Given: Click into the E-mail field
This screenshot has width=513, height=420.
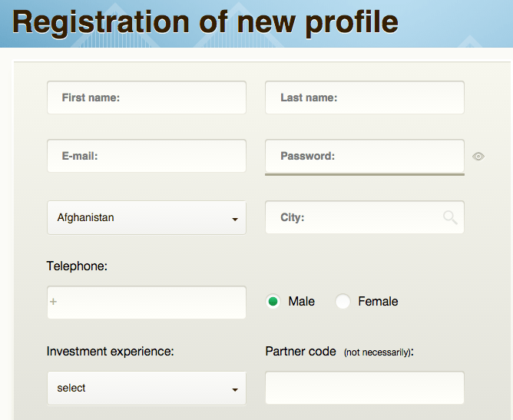Looking at the screenshot, I should point(147,156).
